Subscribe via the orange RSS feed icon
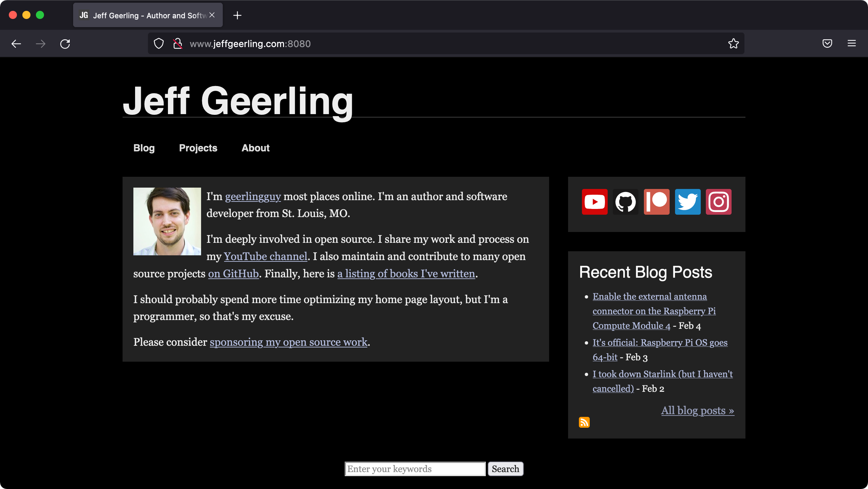Viewport: 868px width, 489px height. tap(585, 422)
